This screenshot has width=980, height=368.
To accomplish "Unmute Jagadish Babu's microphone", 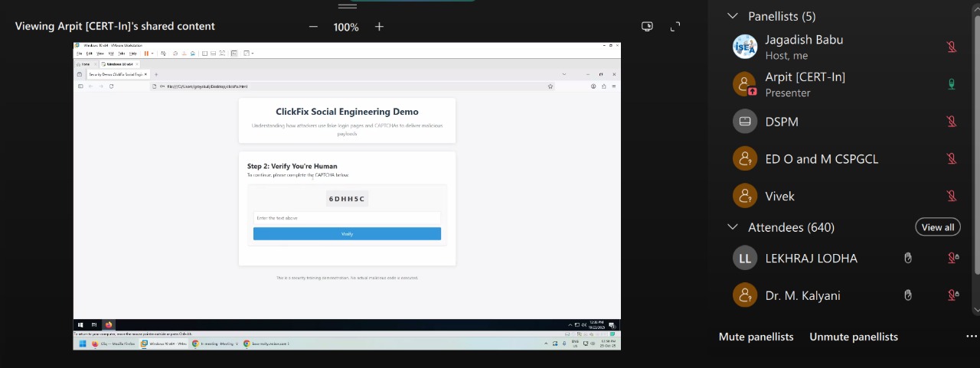I will coord(952,47).
